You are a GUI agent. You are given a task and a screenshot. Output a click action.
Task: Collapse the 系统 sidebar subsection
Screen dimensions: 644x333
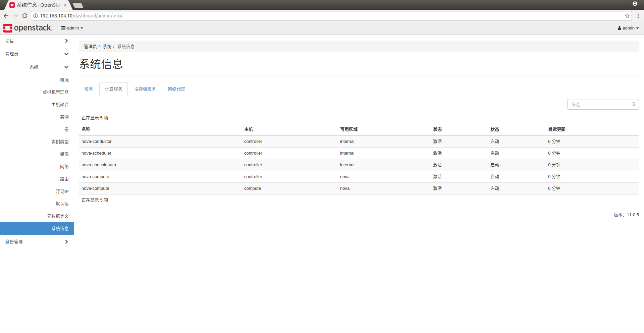pos(37,67)
